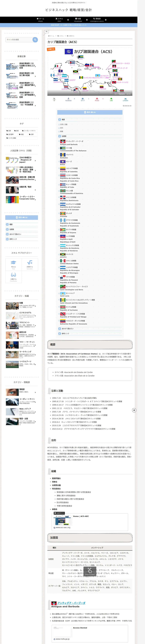Click the Saint Lucia flag in contents
The height and width of the screenshot is (644, 145).
pyautogui.click(x=63, y=293)
